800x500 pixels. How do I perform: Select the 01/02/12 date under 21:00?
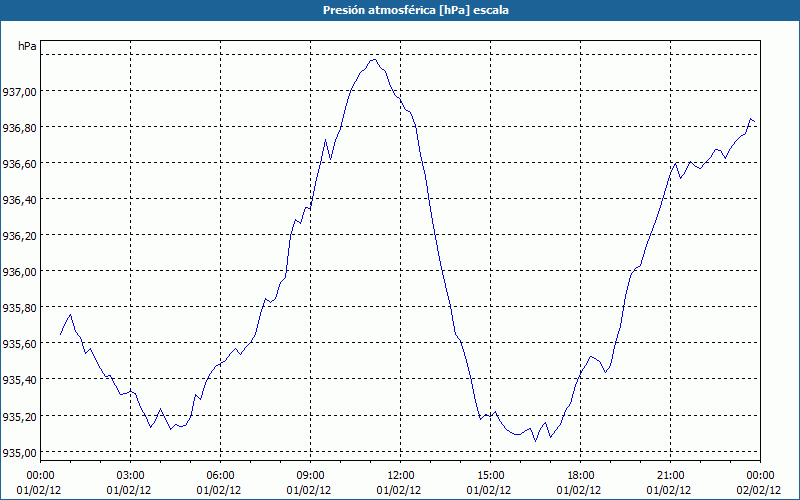tap(668, 490)
